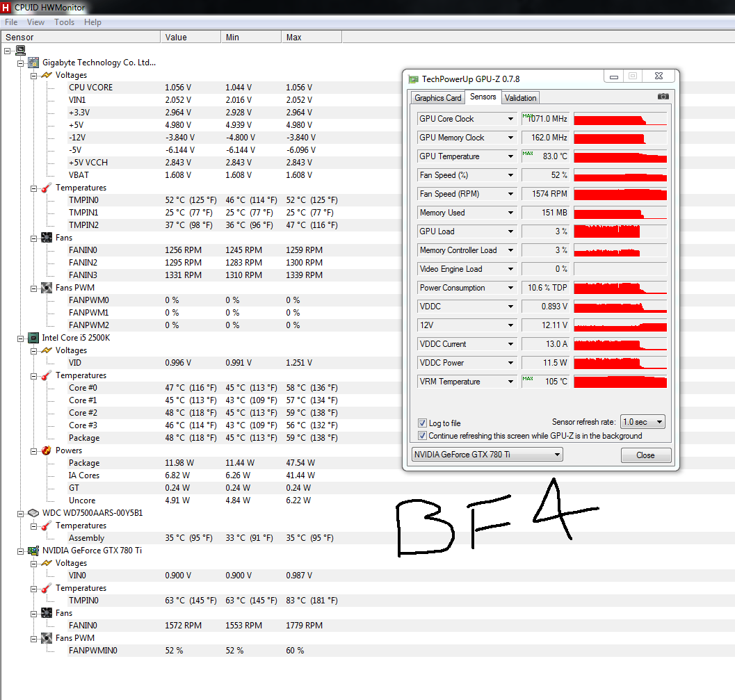Click the Intel CPU Powers flame icon

(47, 450)
